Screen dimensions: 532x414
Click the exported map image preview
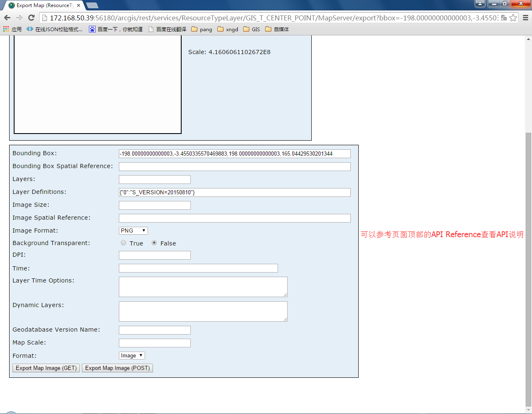tap(98, 84)
